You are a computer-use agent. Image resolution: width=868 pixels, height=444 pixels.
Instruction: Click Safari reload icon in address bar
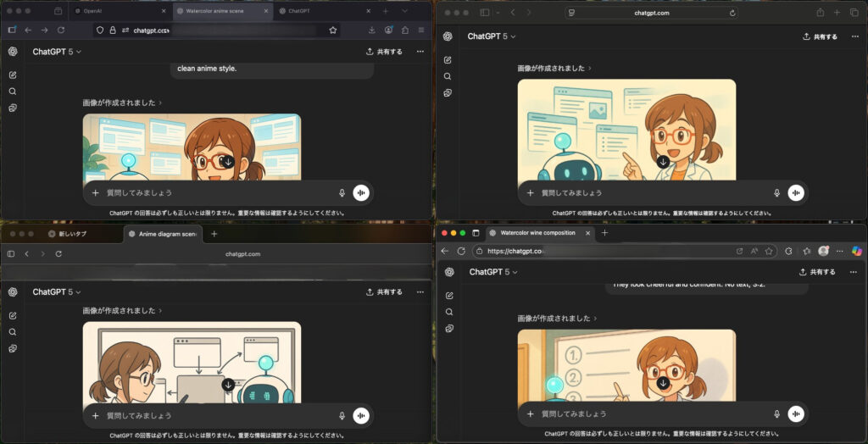pyautogui.click(x=732, y=13)
